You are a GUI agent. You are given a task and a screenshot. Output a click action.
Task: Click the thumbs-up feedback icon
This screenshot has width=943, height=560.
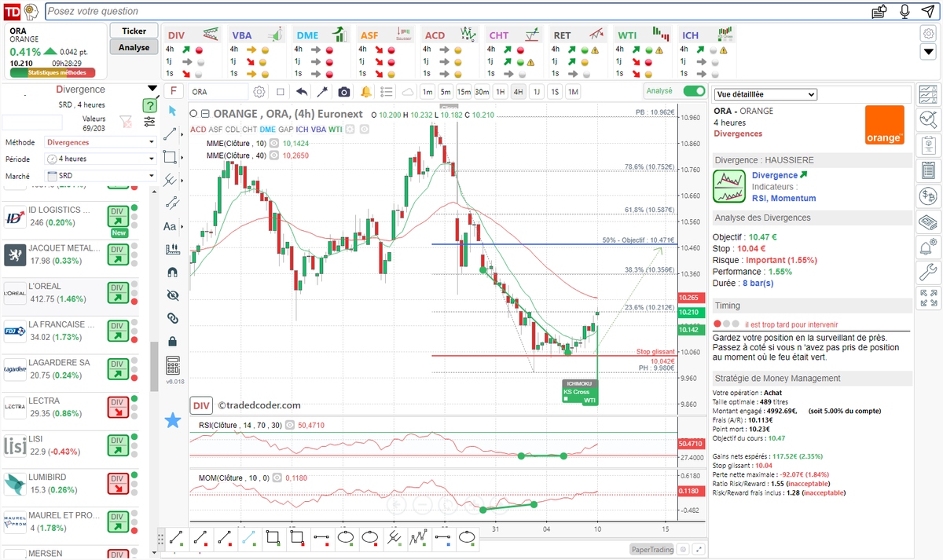tap(879, 11)
